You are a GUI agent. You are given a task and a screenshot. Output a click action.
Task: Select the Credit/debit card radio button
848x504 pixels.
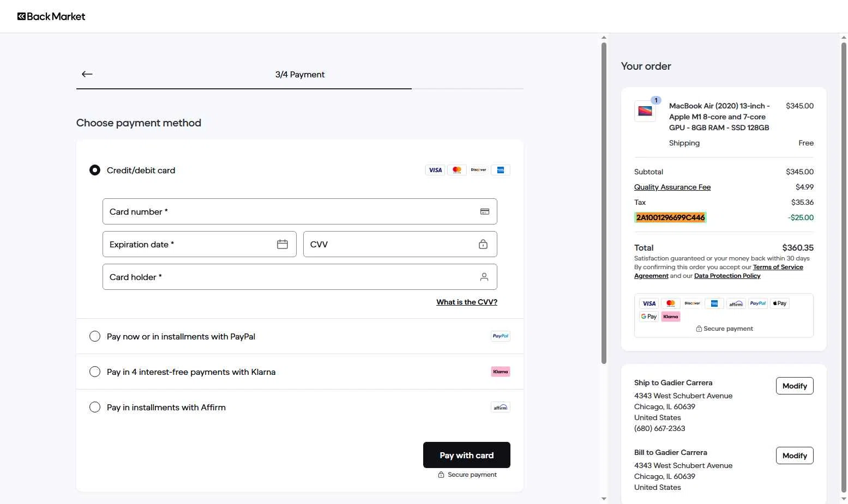95,170
